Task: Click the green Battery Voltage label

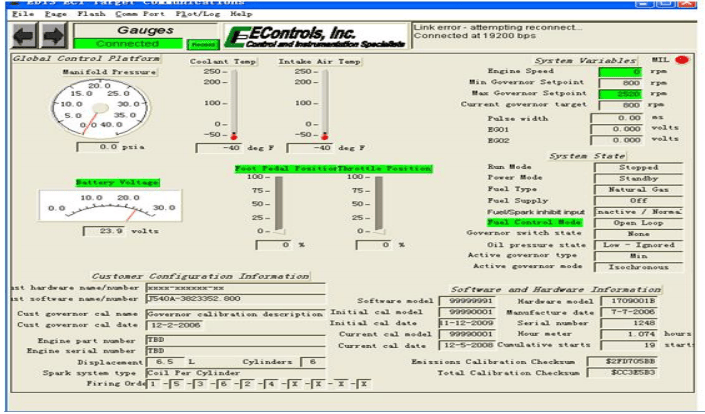Action: 117,183
